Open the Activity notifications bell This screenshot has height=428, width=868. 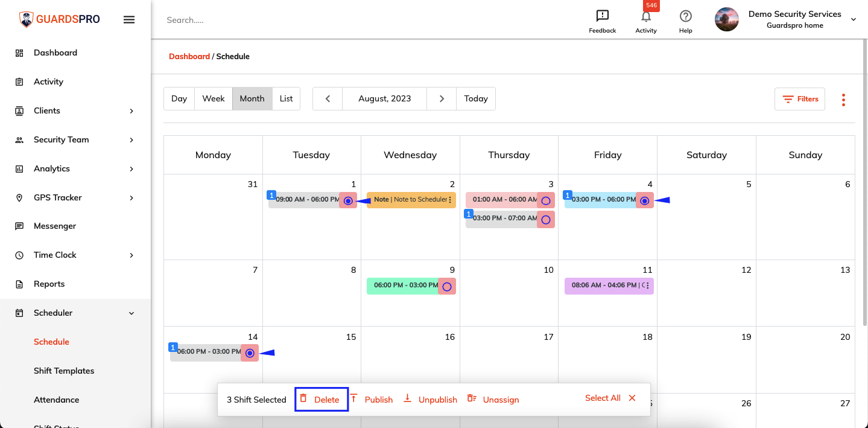(x=645, y=16)
